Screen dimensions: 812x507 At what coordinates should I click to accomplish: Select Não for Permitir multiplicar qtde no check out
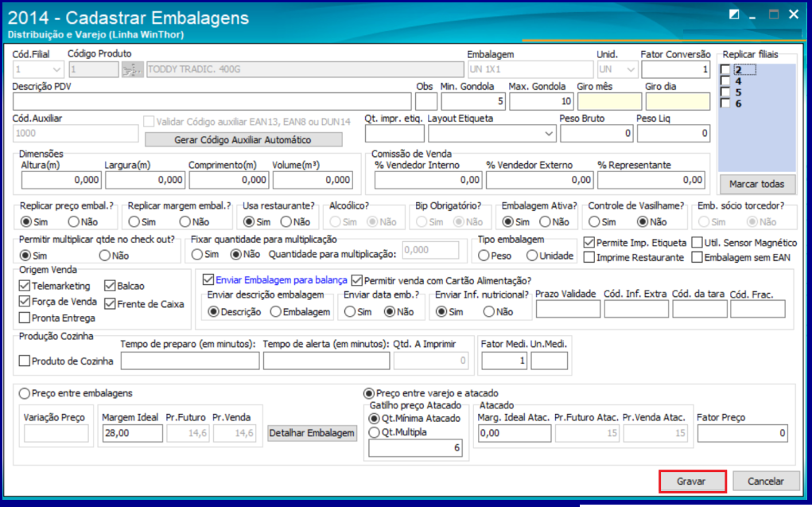click(105, 255)
